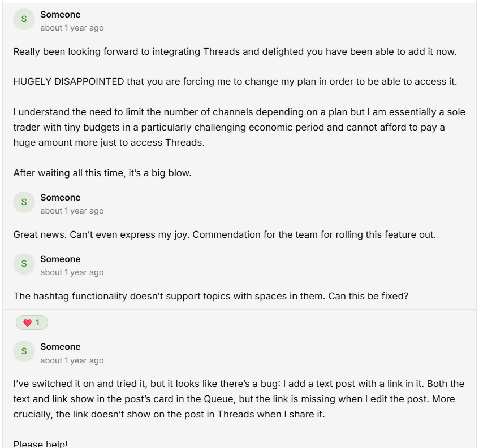Click the 'Please help!' line
This screenshot has height=448, width=479.
tap(40, 444)
